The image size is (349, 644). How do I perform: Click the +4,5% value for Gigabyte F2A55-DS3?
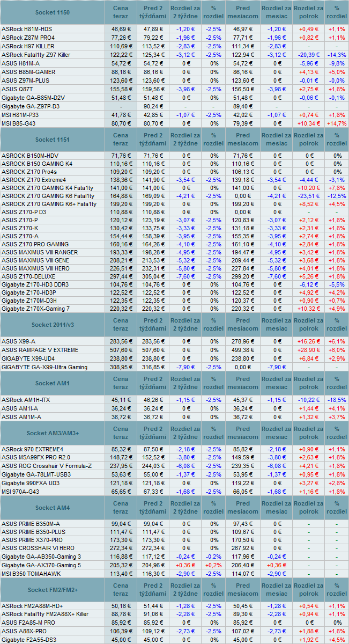tap(337, 640)
